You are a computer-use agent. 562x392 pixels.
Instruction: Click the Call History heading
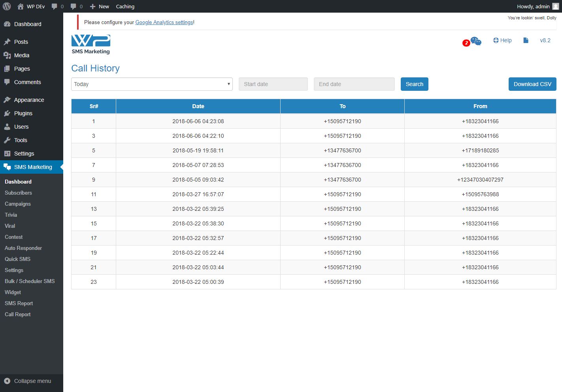[95, 68]
